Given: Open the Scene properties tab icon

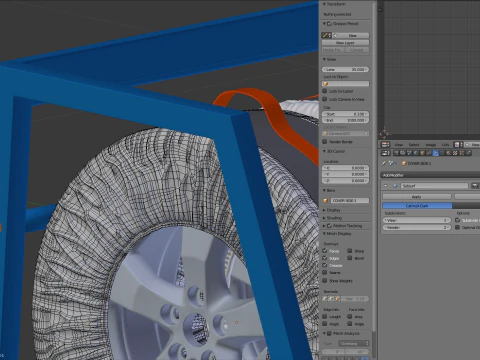Looking at the screenshot, I should click(x=409, y=153).
